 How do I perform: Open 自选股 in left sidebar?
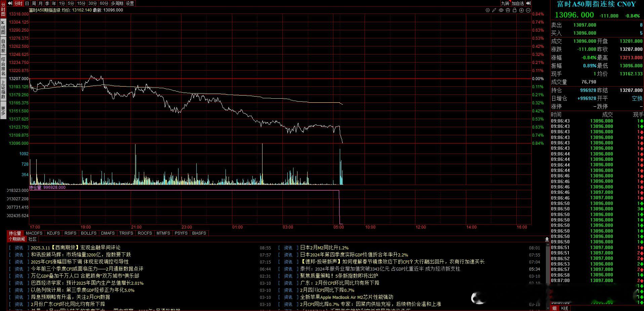[3, 46]
